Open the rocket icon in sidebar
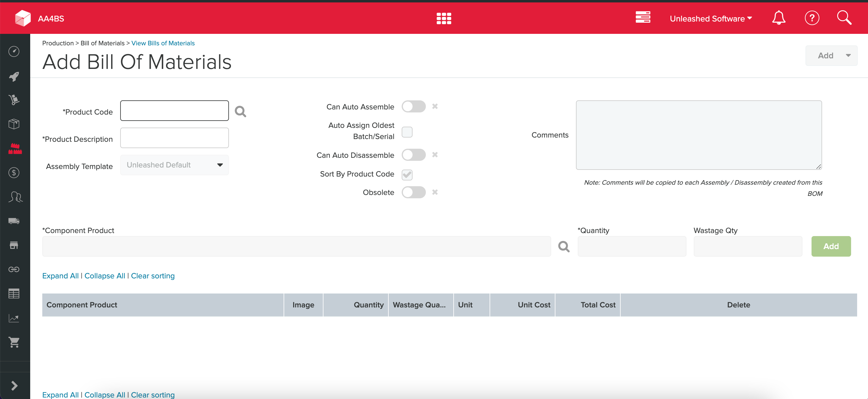Screen dimensions: 868x399 pos(14,76)
